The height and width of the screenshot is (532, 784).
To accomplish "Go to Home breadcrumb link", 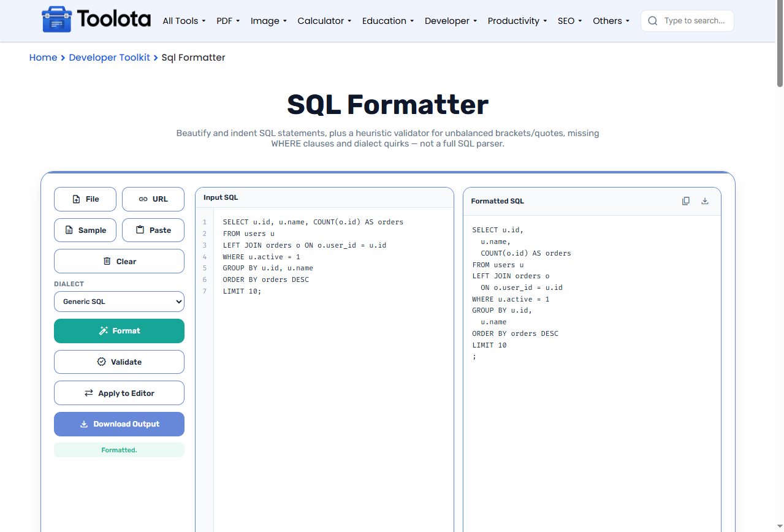I will pos(43,58).
